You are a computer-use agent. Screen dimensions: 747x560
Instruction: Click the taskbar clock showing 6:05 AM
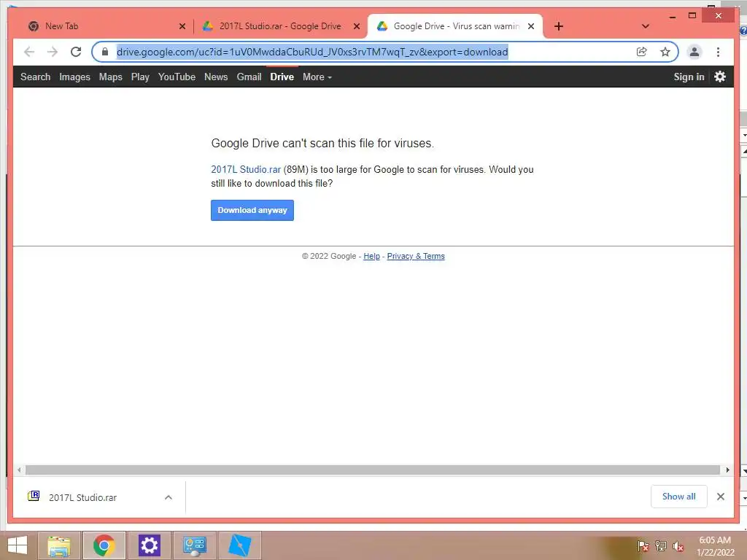[715, 546]
